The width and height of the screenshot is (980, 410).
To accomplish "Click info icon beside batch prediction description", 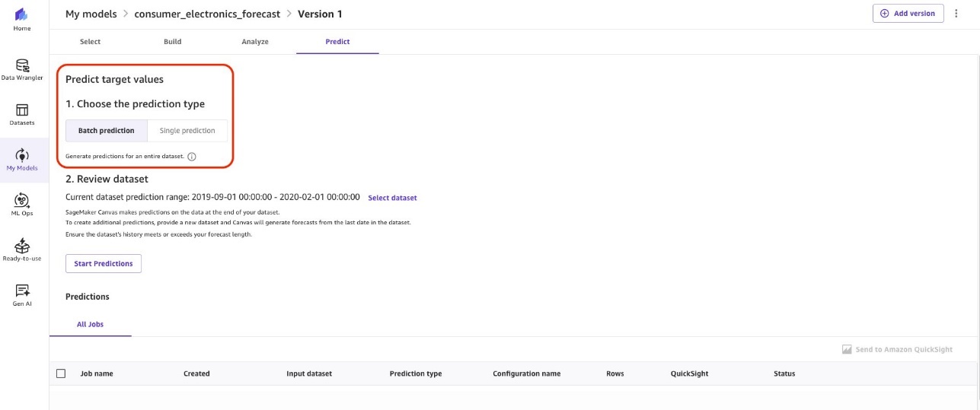I will 192,157.
